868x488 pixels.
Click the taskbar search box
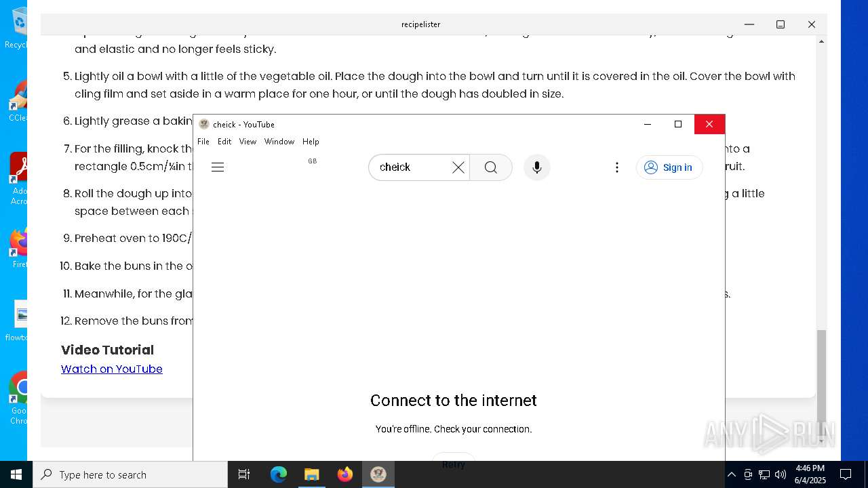[130, 474]
